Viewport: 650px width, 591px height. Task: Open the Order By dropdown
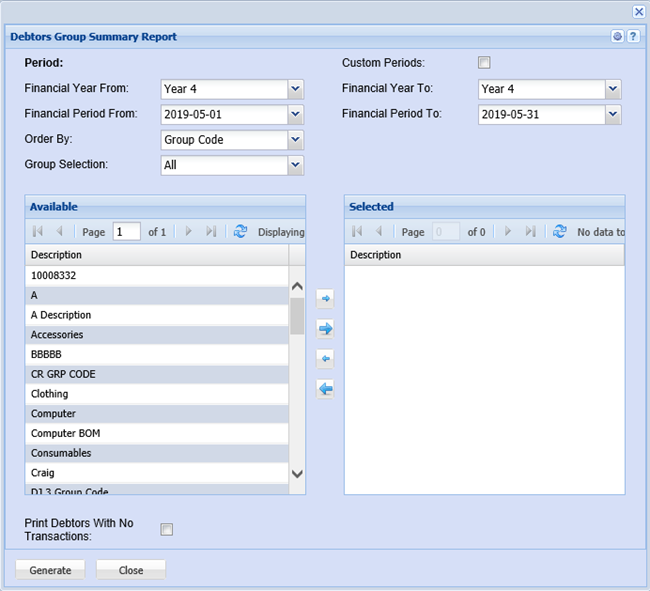295,140
